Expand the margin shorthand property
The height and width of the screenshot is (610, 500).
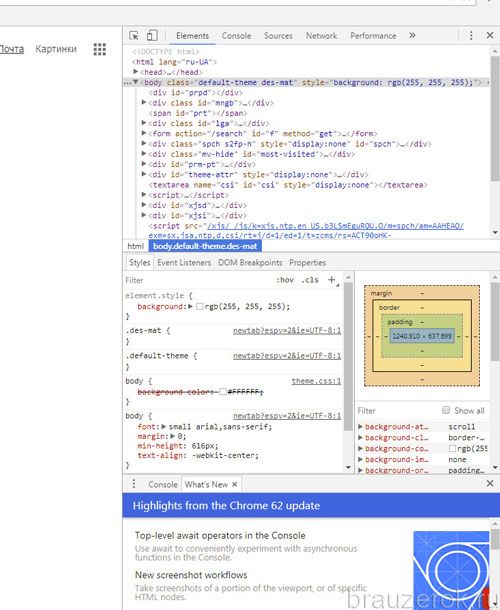[173, 436]
